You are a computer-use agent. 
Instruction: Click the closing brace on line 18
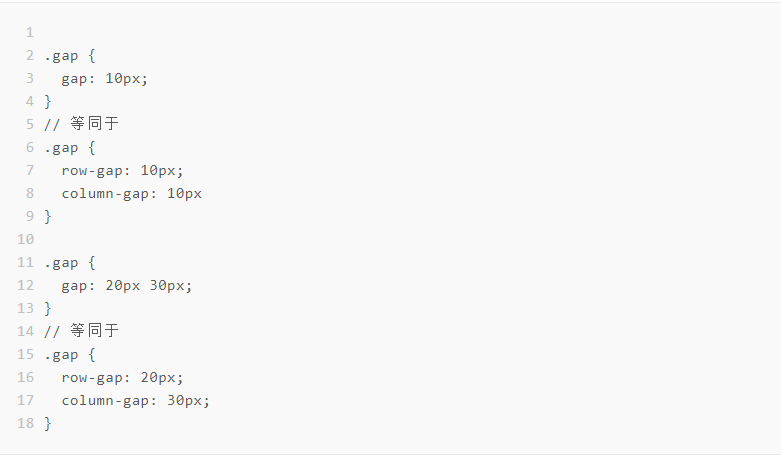coord(48,424)
